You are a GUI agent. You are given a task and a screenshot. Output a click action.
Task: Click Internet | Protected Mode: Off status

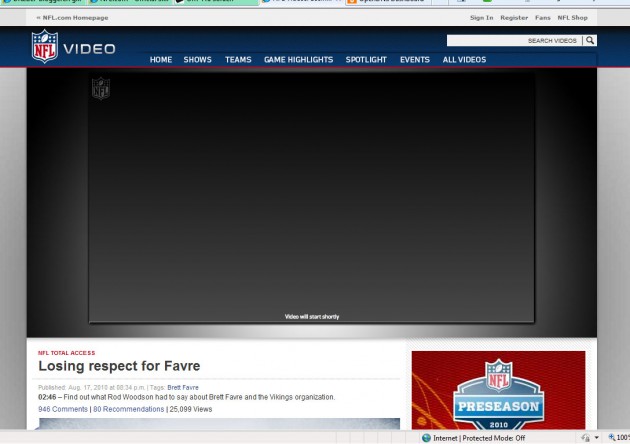(x=479, y=438)
